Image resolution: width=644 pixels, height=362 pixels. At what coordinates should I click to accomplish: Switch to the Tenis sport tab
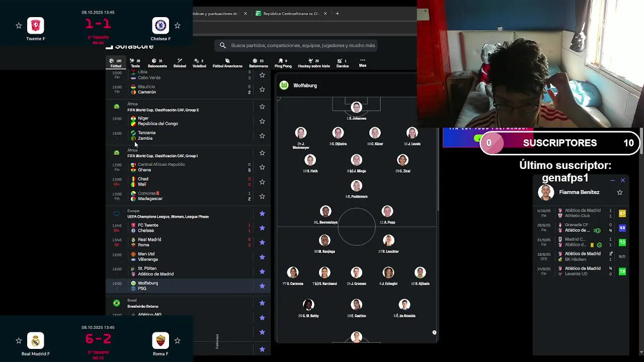[135, 63]
